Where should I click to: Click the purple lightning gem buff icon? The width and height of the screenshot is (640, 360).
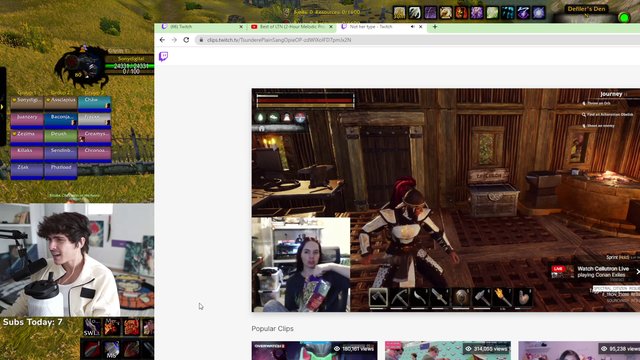click(523, 12)
